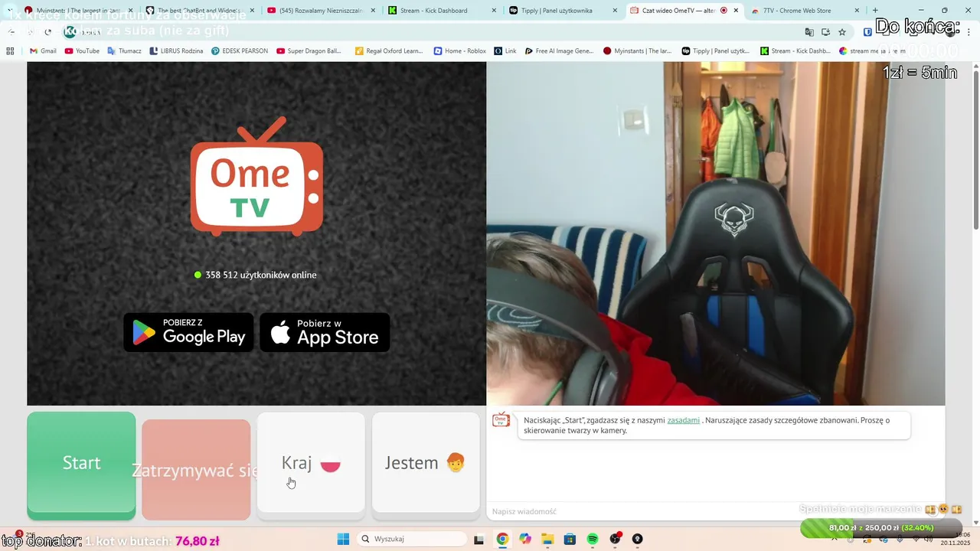
Task: Click the OmeTV logo in the video panel
Action: pyautogui.click(x=256, y=176)
